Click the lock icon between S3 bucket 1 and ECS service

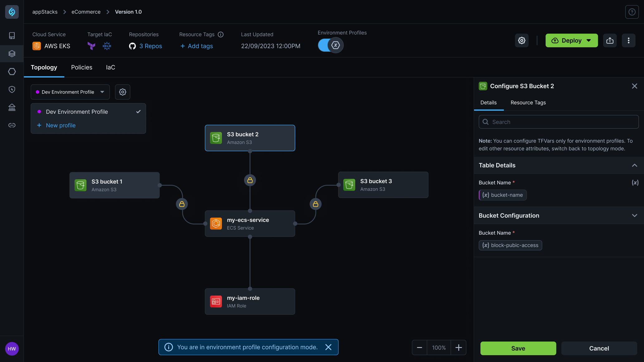coord(182,204)
